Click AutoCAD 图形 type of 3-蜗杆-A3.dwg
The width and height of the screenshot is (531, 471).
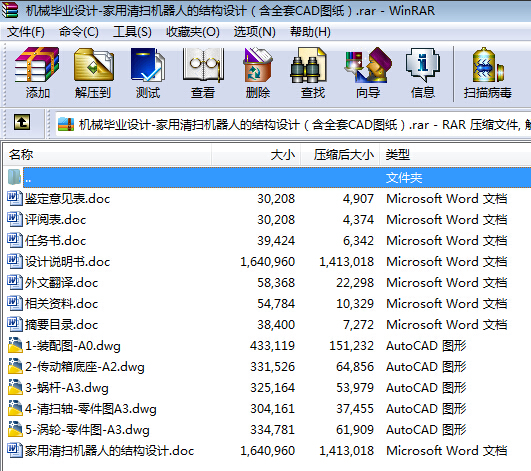coord(426,388)
